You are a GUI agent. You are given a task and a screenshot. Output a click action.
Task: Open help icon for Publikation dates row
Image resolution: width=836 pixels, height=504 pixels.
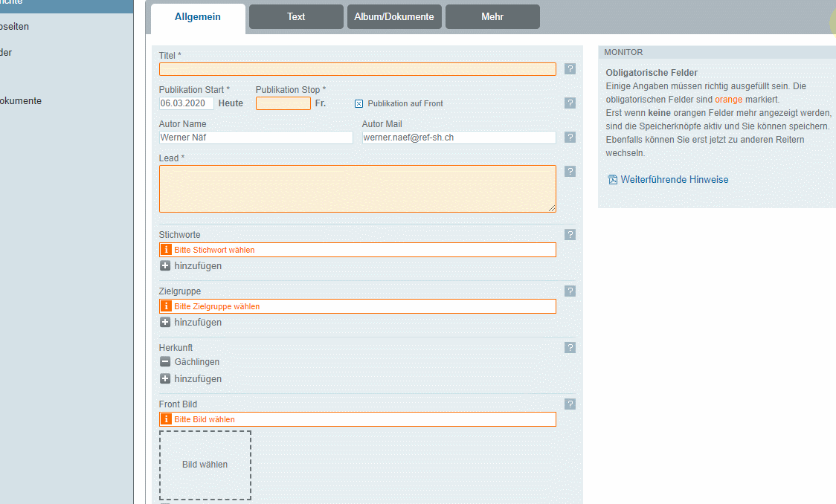(570, 103)
